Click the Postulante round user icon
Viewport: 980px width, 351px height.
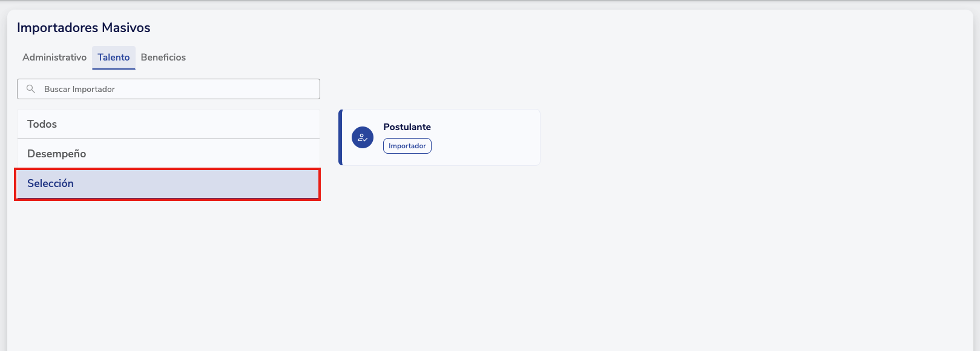pos(363,137)
